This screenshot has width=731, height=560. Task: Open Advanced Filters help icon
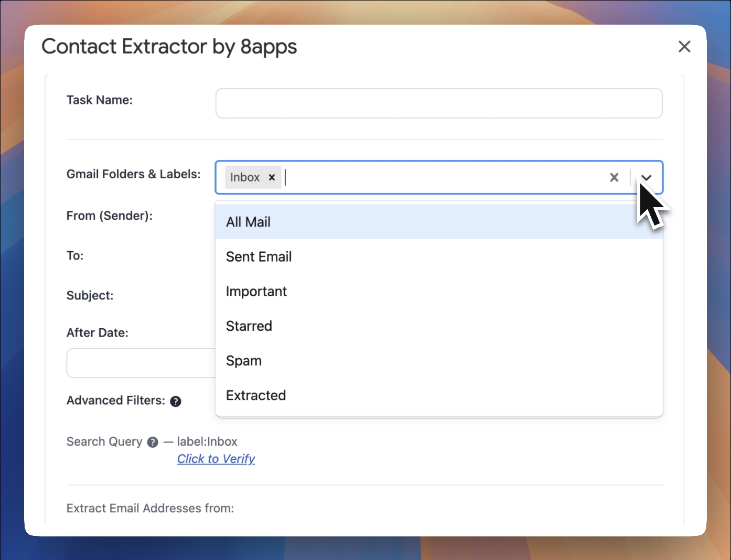(176, 401)
